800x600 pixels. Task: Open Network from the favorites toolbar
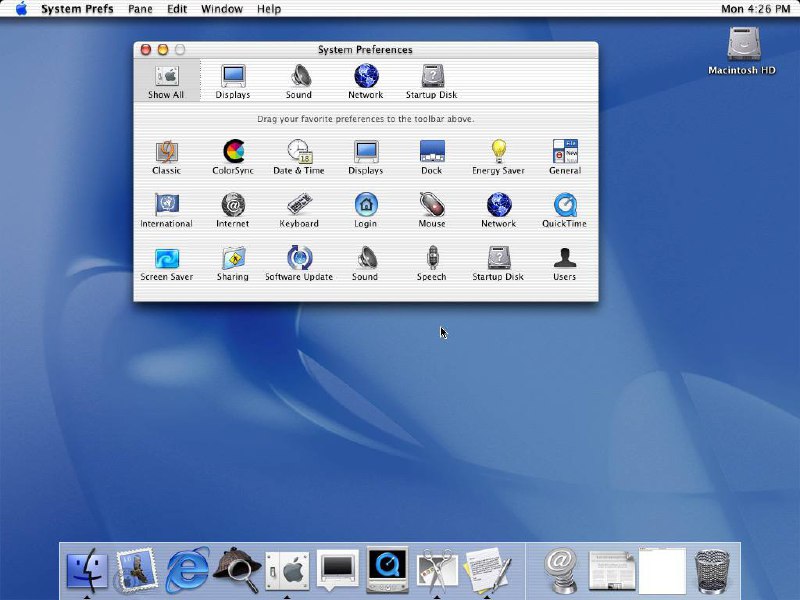(x=366, y=81)
